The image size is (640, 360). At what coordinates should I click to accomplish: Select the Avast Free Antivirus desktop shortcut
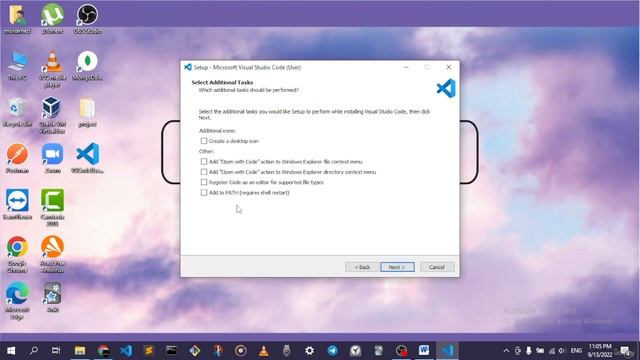click(52, 255)
